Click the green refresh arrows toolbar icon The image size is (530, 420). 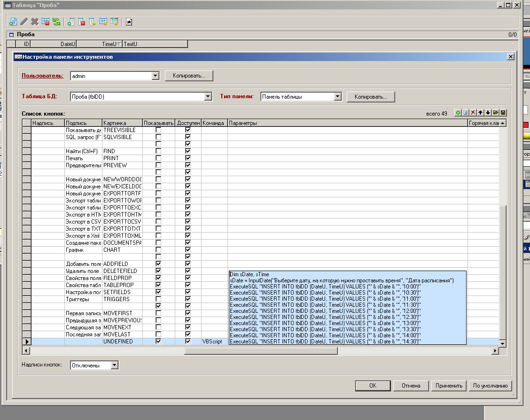pyautogui.click(x=56, y=22)
